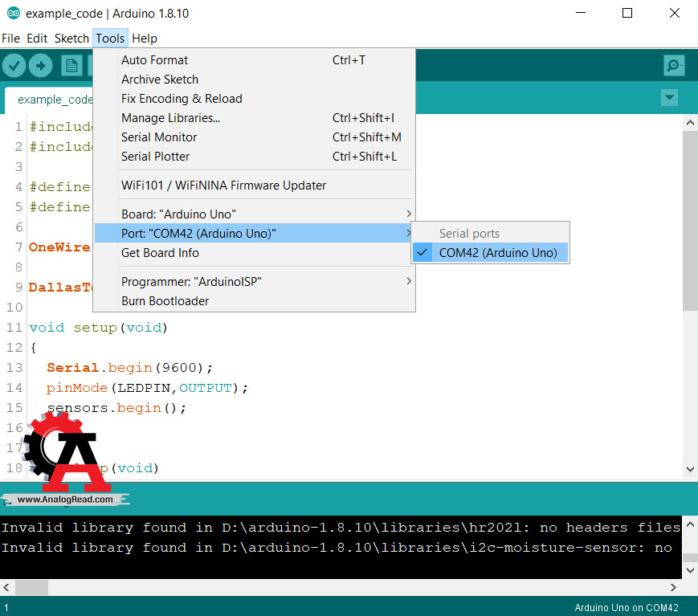Click console scrollbar down arrow

pyautogui.click(x=690, y=570)
